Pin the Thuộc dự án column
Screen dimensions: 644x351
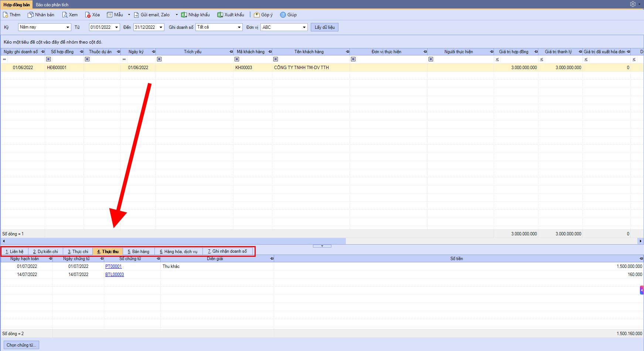(119, 52)
